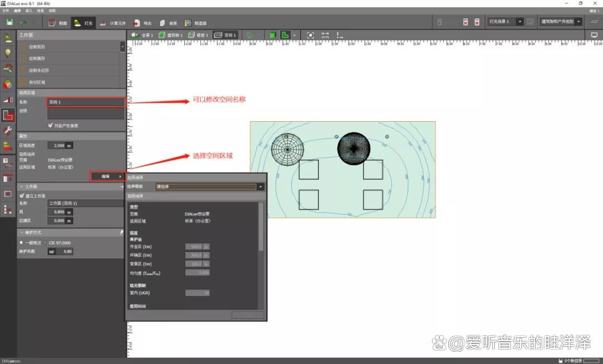This screenshot has width=603, height=364.
Task: Choose the 剪切区域 cut-out area tool
Action: [x=69, y=82]
